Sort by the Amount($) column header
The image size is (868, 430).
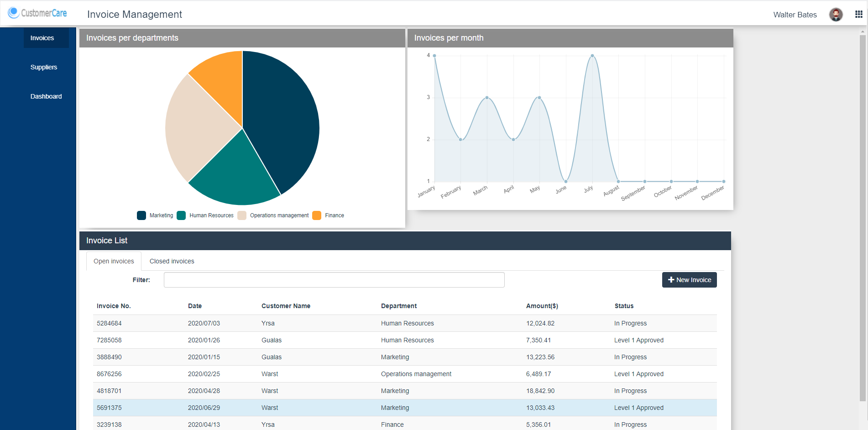(542, 306)
